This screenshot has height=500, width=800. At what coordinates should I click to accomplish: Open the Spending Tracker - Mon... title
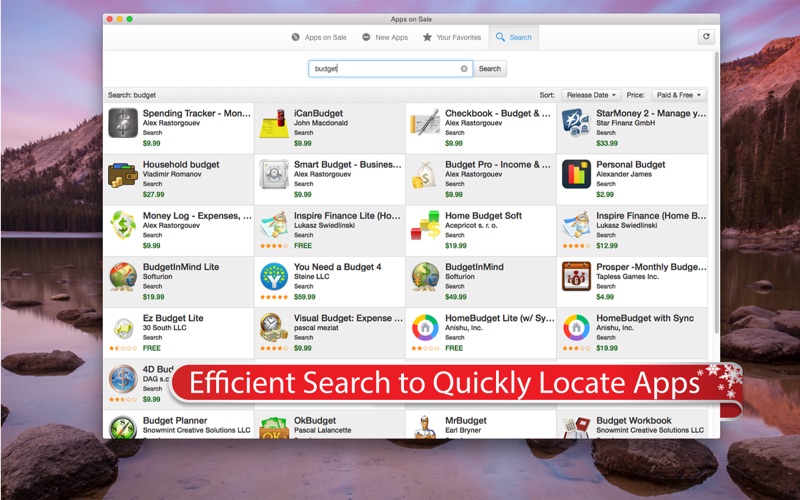click(x=196, y=113)
